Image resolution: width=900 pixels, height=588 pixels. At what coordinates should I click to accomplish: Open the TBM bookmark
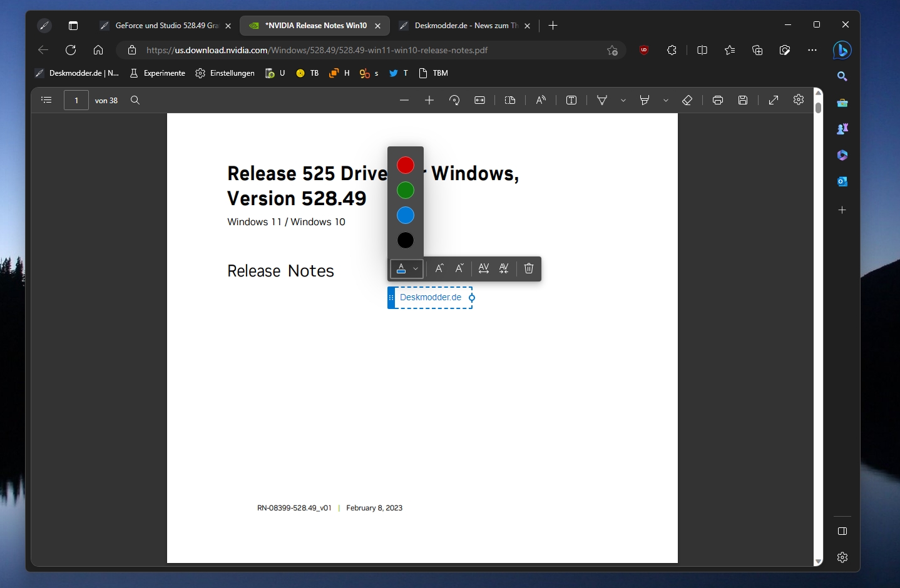(433, 73)
